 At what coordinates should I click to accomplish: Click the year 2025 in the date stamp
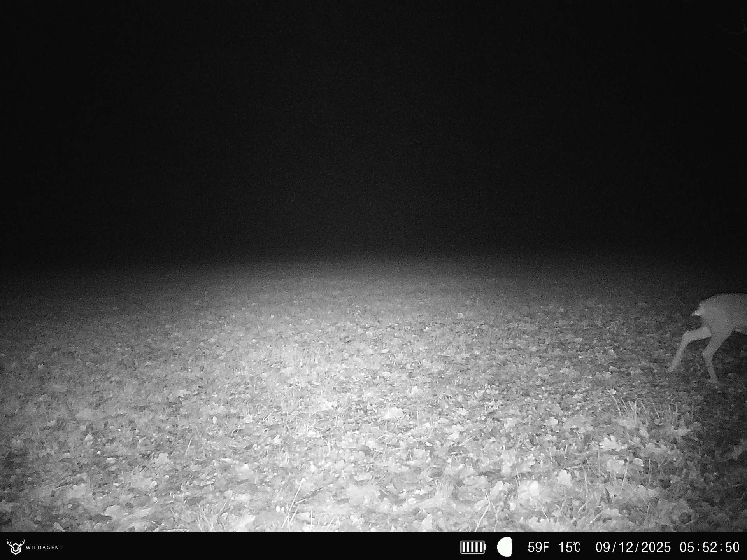click(656, 547)
